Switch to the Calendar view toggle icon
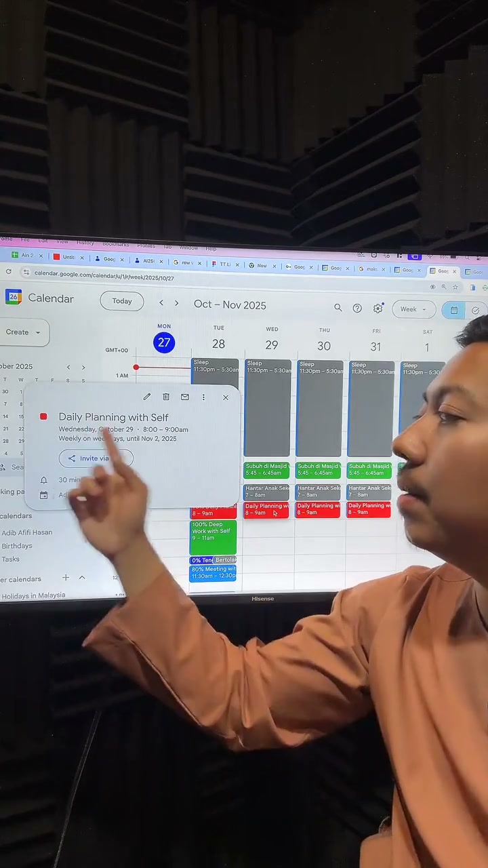 click(453, 310)
